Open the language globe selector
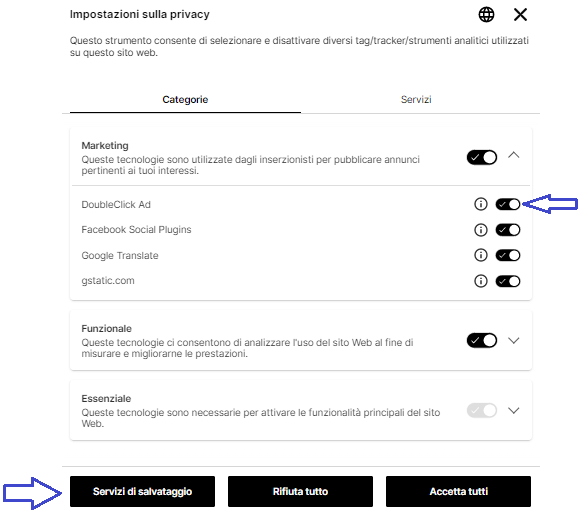 (486, 15)
